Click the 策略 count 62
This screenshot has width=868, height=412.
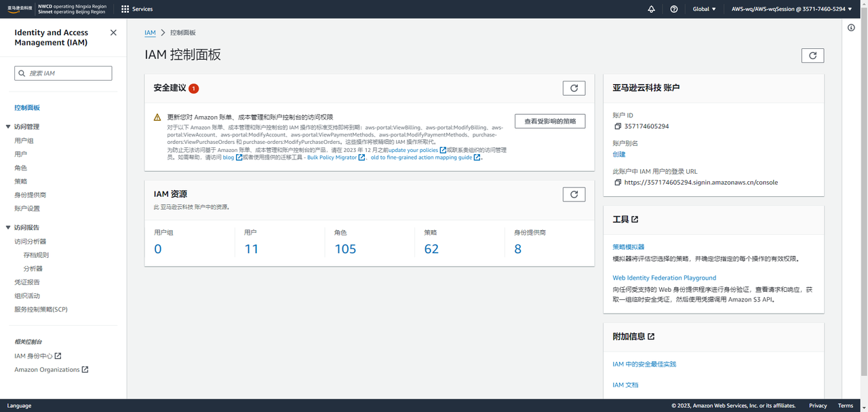pos(431,249)
